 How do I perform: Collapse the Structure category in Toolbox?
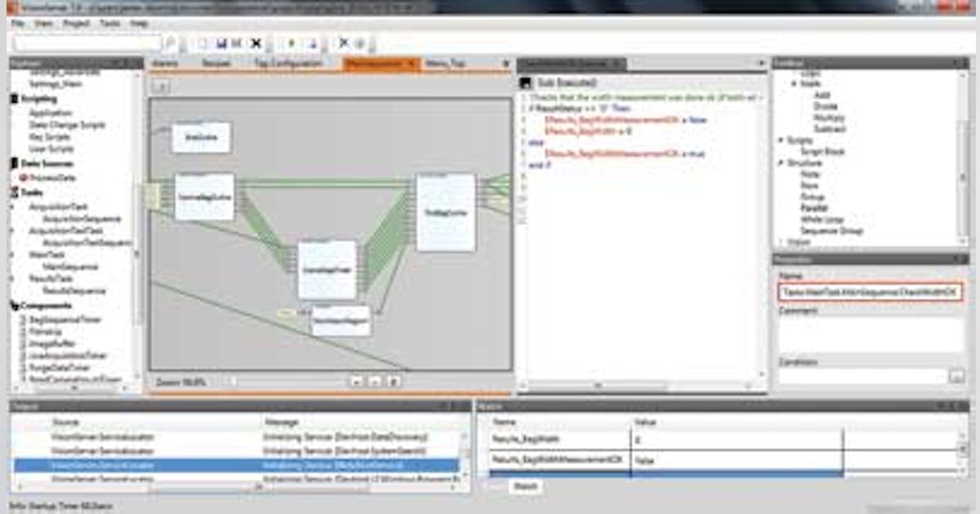click(x=781, y=162)
